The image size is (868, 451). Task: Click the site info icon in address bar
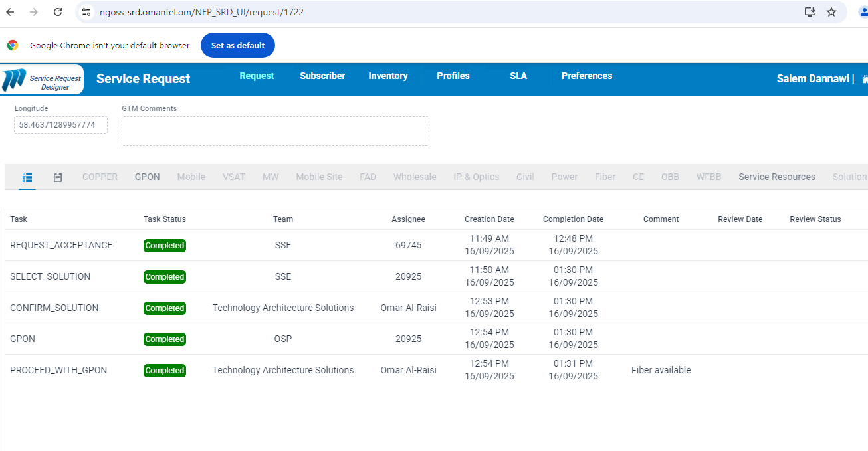(86, 12)
